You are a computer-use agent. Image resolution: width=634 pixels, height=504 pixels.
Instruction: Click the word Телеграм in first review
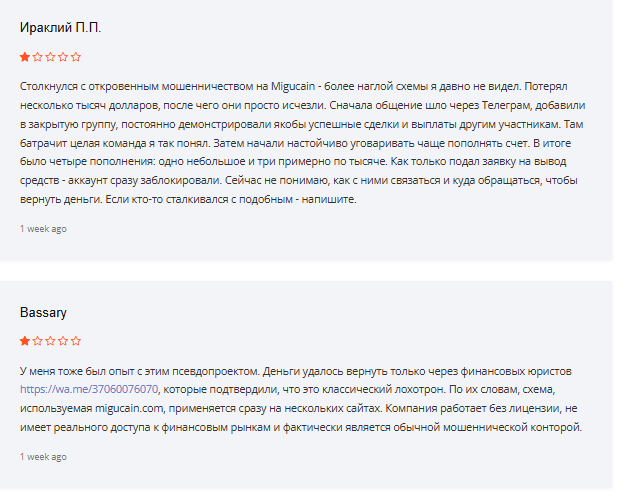506,105
